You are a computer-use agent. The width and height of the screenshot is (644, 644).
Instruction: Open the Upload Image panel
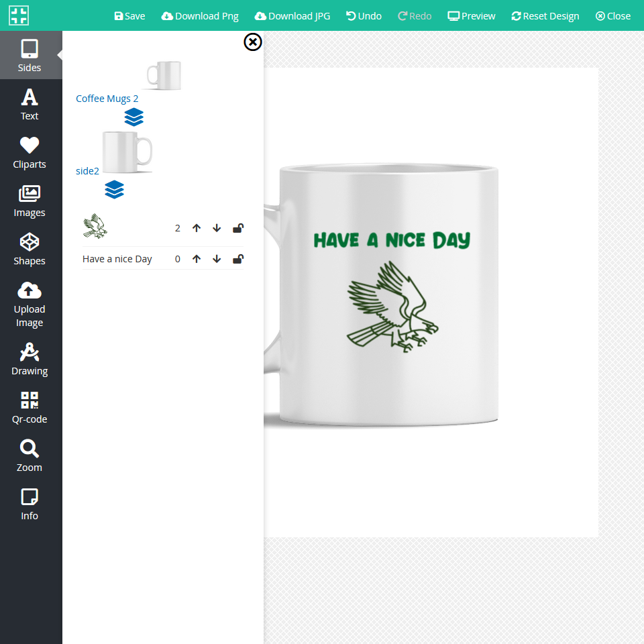[x=30, y=304]
